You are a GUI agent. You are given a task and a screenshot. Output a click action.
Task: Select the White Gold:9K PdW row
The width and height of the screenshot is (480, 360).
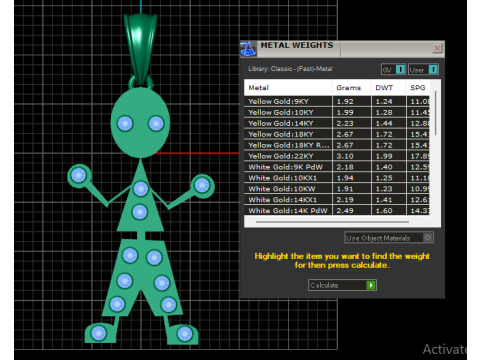(337, 167)
